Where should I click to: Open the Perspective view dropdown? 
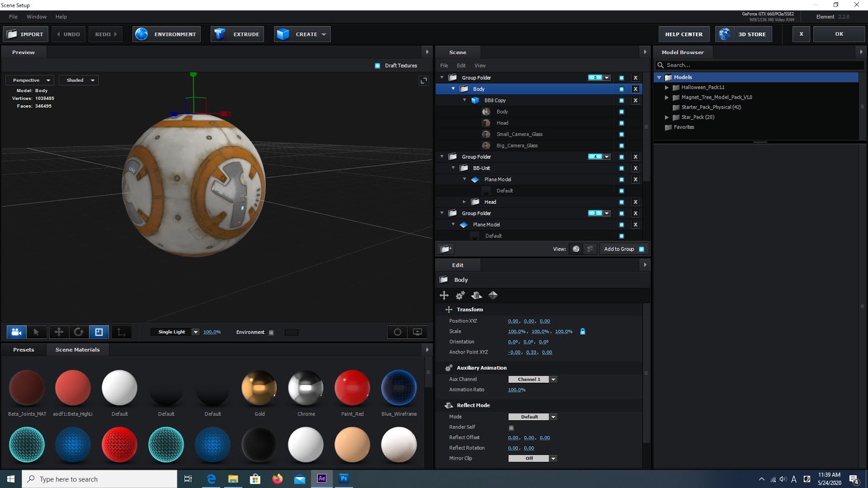(x=29, y=80)
